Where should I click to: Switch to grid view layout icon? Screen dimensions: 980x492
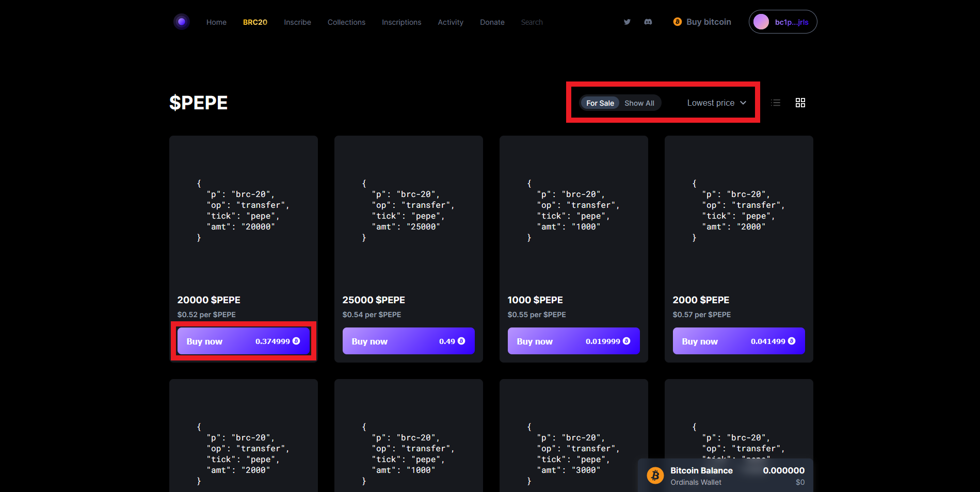click(x=800, y=103)
